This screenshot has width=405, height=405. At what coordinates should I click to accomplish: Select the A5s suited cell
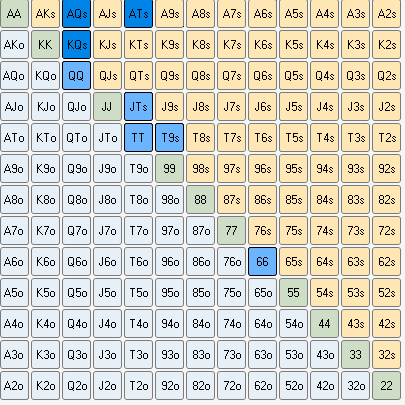(x=293, y=14)
